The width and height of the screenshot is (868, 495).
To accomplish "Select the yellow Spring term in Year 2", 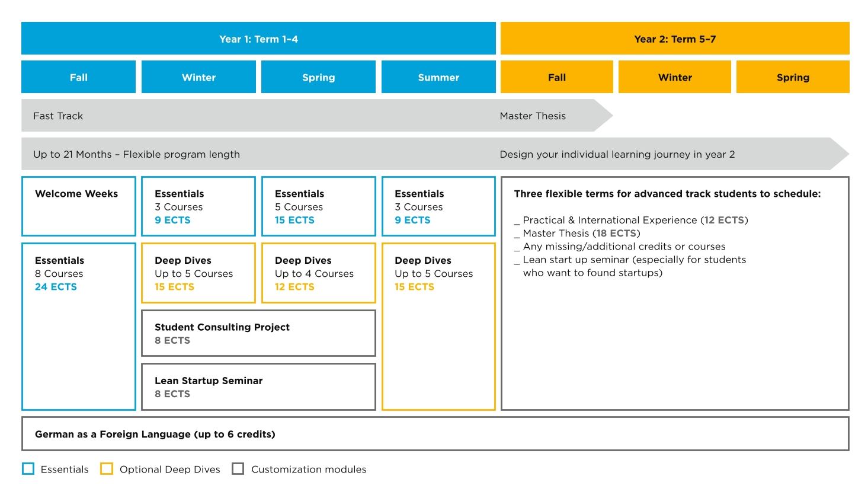I will [793, 77].
